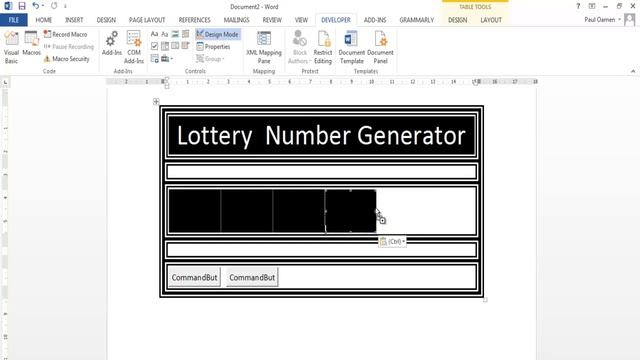Switch to the REVIEW tab
The height and width of the screenshot is (360, 640).
pos(272,20)
